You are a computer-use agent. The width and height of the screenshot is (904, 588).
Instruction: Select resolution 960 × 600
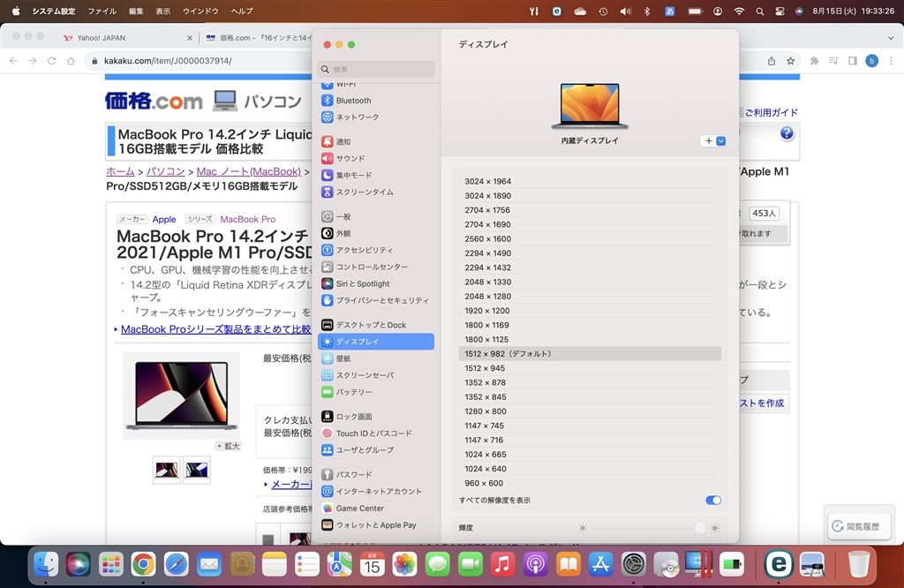[590, 483]
